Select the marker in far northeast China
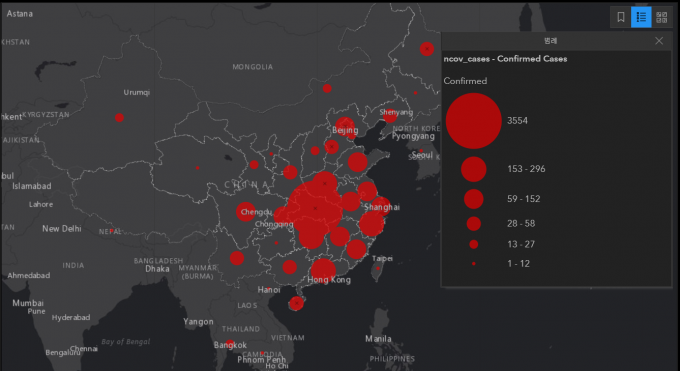 pyautogui.click(x=427, y=49)
